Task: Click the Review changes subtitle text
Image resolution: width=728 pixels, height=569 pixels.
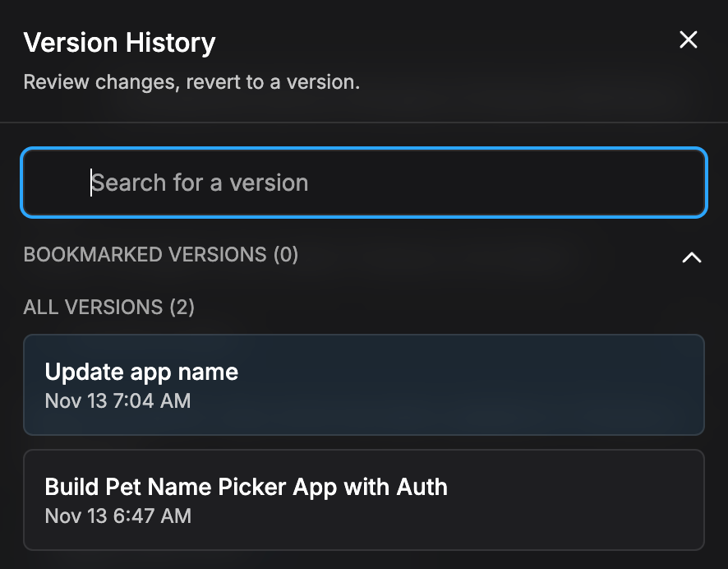Action: [191, 83]
